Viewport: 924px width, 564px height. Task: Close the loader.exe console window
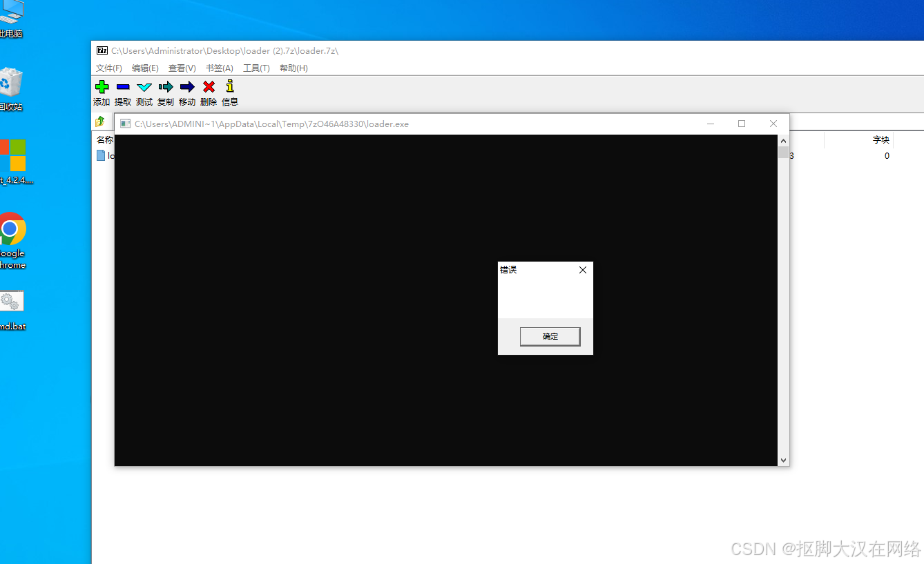[773, 124]
